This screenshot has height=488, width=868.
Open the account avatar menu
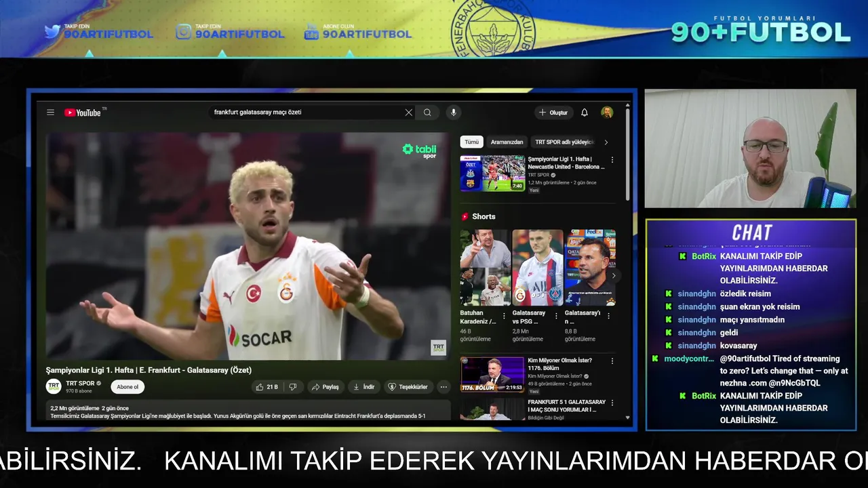(x=607, y=113)
